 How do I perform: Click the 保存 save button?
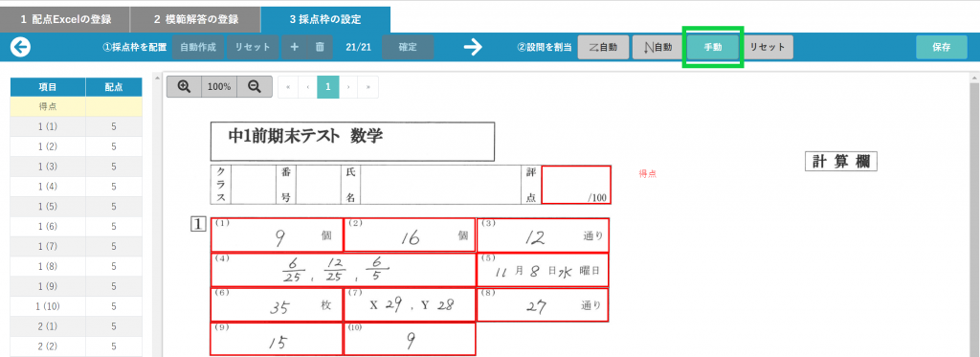[942, 47]
